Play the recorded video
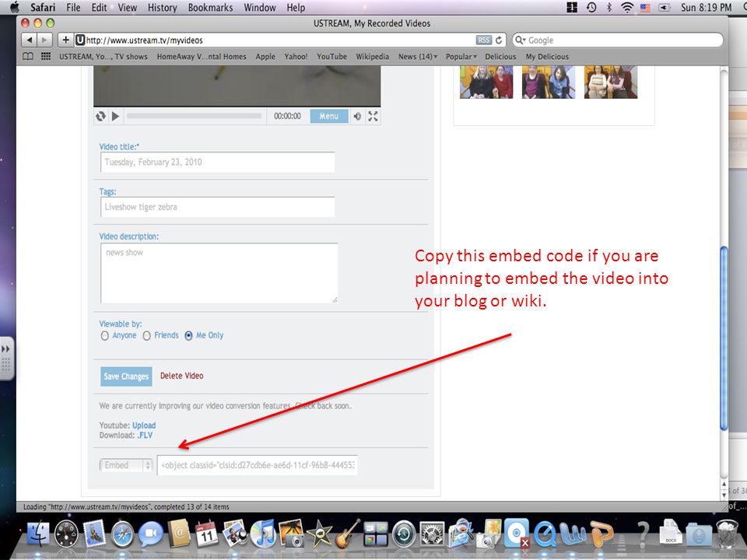Viewport: 747px width, 560px height. (x=115, y=116)
